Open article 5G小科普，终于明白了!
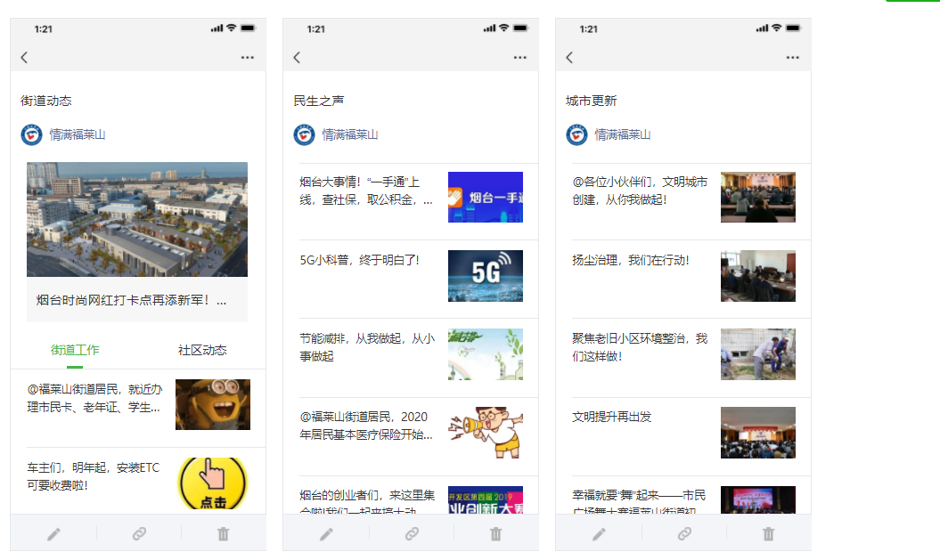 coord(359,260)
